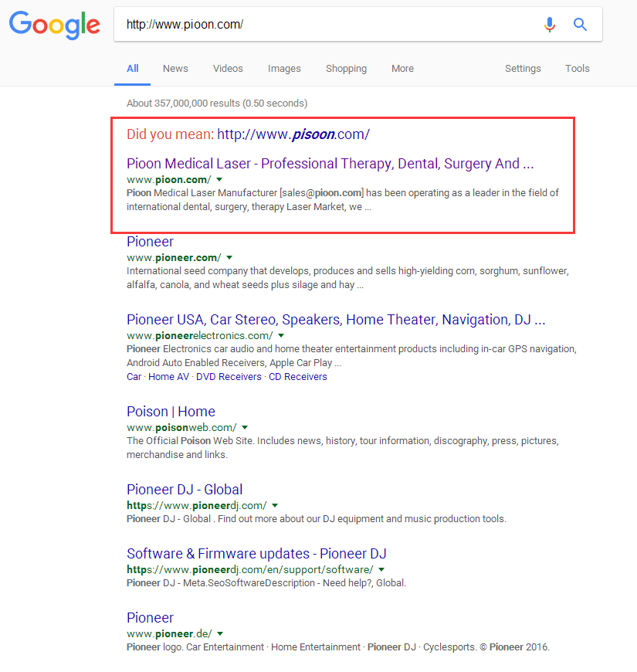
Task: Select the All results tab
Action: coord(132,69)
